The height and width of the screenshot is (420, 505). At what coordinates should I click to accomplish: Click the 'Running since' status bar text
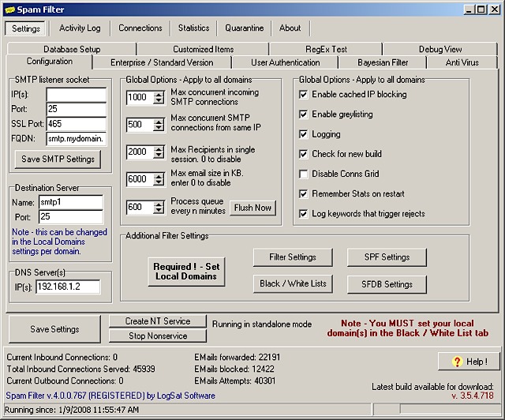click(72, 410)
